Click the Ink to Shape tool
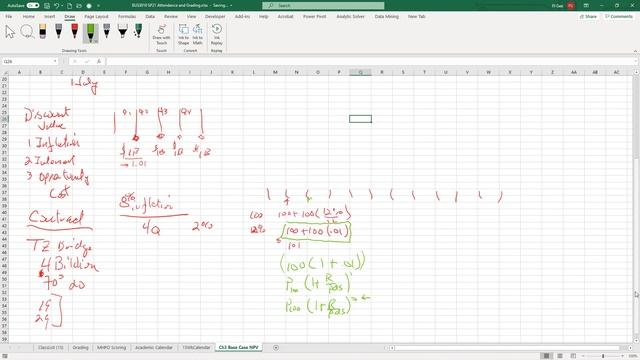 pos(184,34)
